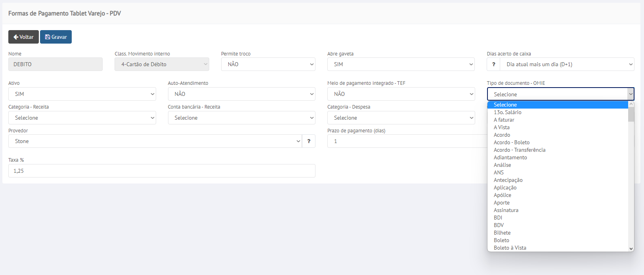This screenshot has width=644, height=275.
Task: Click the Taxa % input field
Action: (x=162, y=171)
